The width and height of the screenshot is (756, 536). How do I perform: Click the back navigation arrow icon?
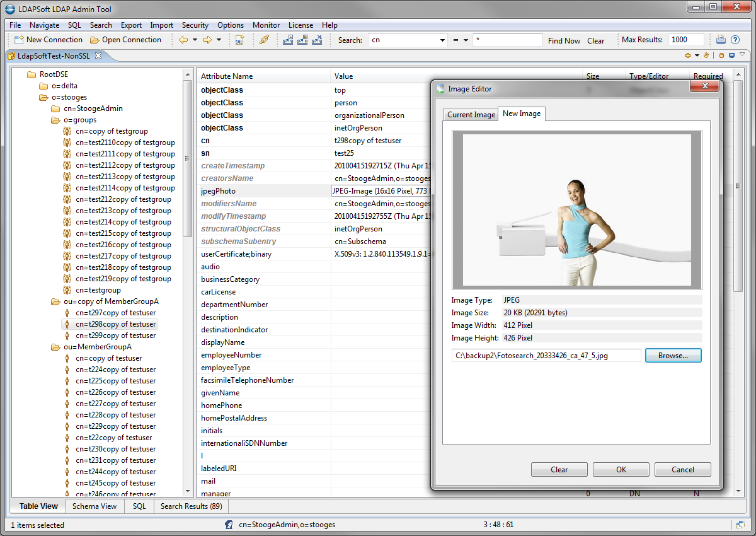[x=183, y=40]
